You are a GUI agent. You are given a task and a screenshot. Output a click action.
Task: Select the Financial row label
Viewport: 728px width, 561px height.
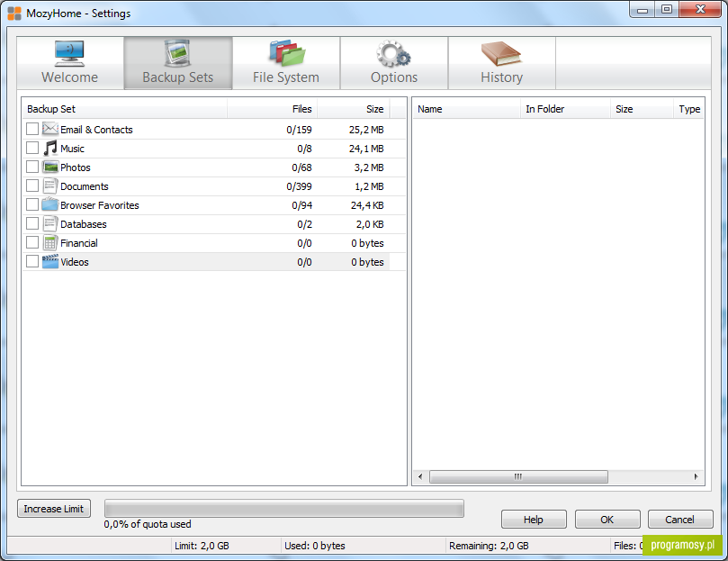pyautogui.click(x=79, y=243)
